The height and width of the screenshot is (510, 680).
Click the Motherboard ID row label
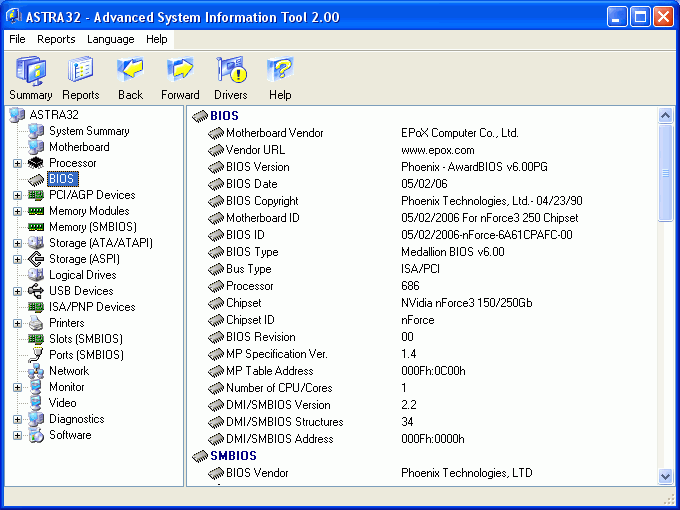tap(263, 218)
